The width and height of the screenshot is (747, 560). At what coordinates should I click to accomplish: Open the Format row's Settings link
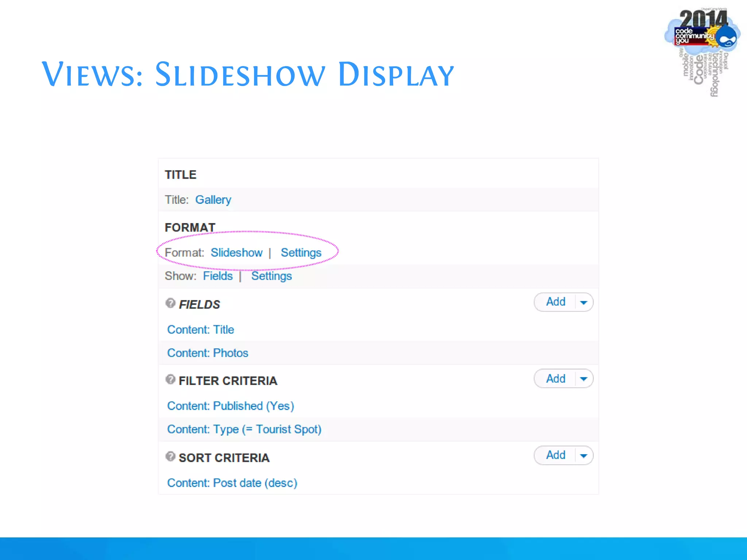tap(301, 253)
